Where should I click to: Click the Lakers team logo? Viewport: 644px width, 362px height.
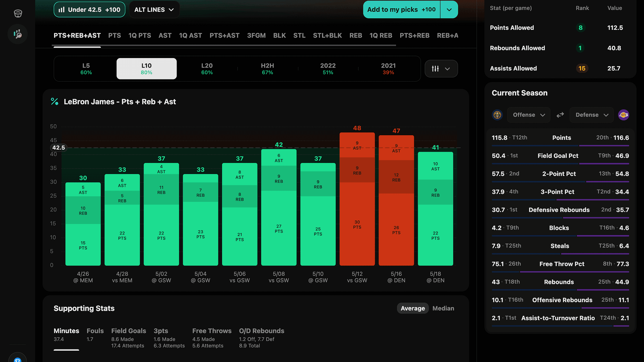pos(624,115)
